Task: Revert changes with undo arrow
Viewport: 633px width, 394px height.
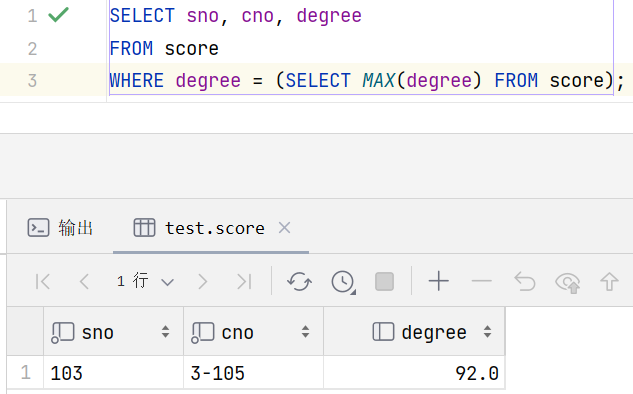Action: click(525, 281)
